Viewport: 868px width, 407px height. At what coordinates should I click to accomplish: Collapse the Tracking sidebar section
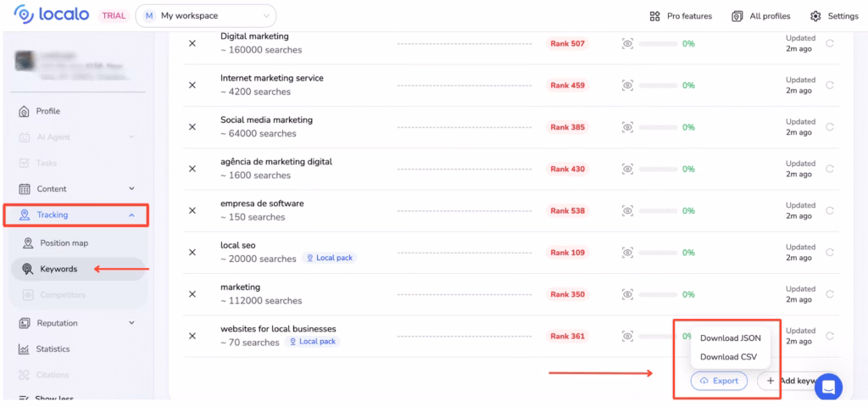tap(131, 215)
